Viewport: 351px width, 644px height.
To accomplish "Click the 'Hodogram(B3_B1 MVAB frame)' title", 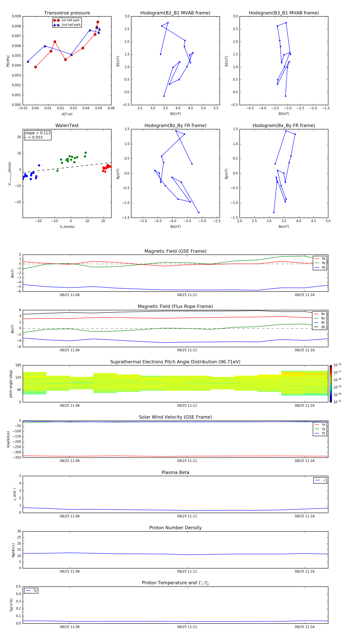I will (284, 13).
